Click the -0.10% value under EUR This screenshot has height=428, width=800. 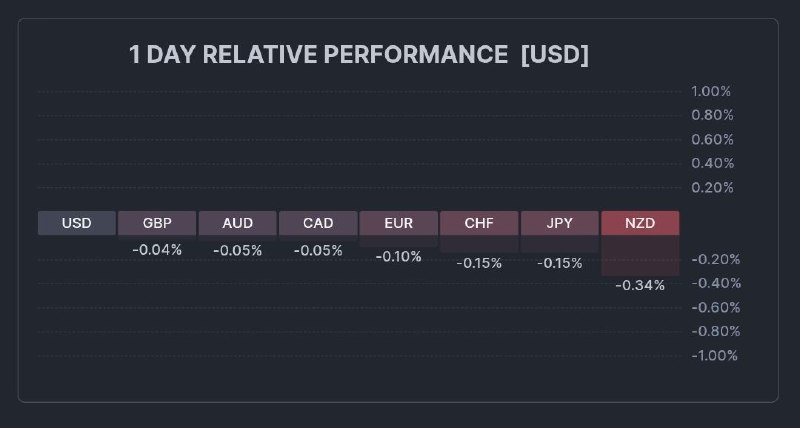(399, 257)
